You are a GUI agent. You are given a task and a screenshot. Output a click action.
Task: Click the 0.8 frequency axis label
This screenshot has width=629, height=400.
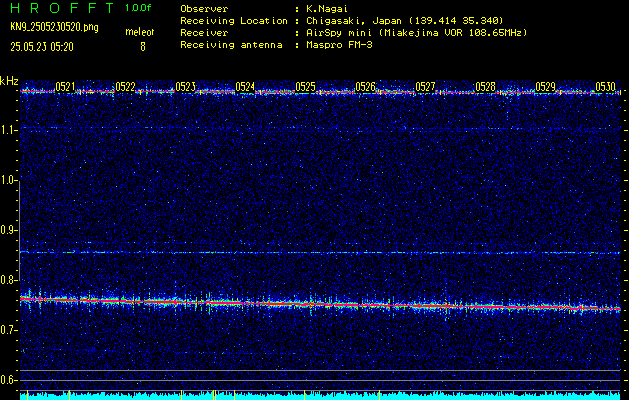[9, 280]
